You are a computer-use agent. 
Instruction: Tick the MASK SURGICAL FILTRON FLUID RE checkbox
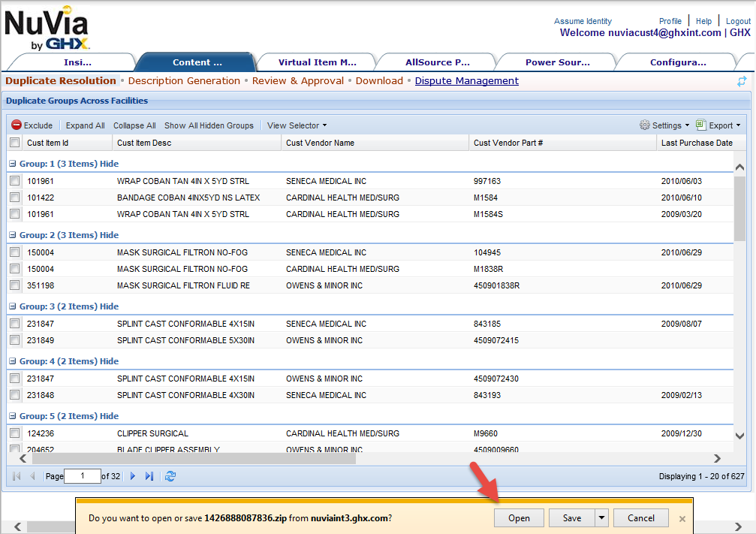(x=15, y=285)
